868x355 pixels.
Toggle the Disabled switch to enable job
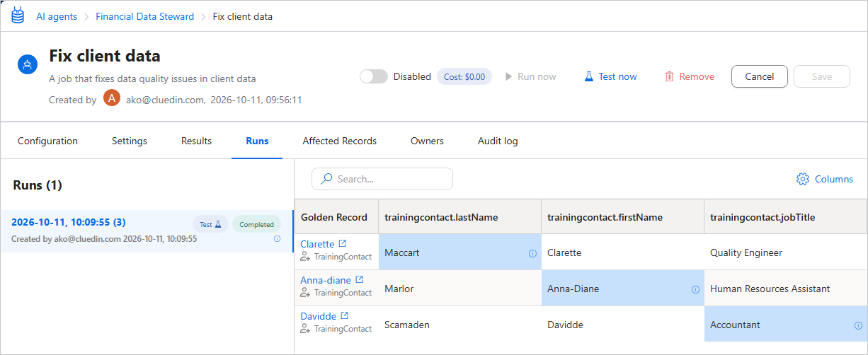coord(374,76)
